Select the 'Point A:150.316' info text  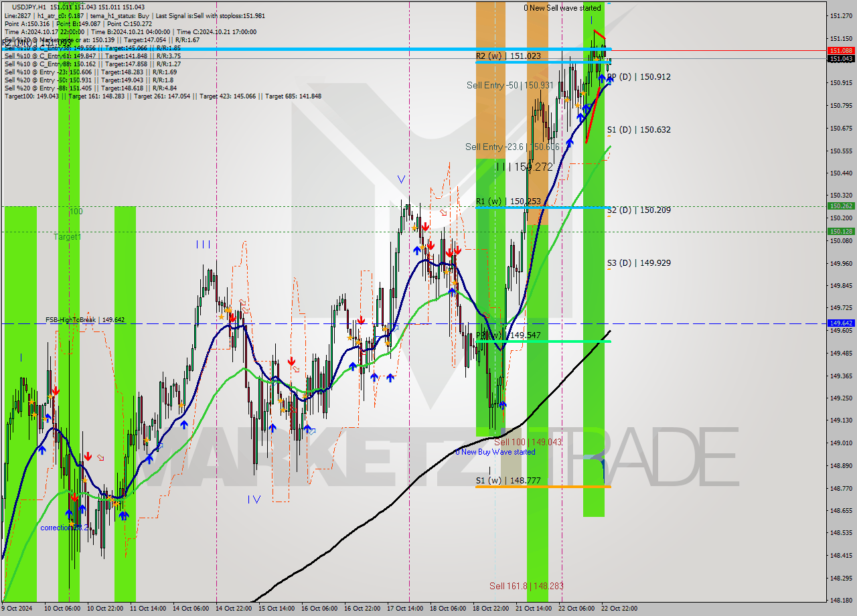(26, 23)
